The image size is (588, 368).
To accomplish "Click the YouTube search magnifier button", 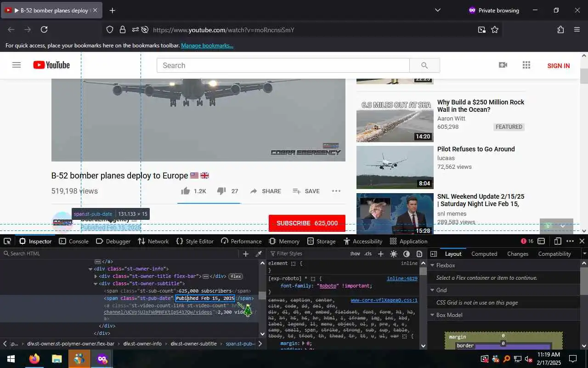I will pos(424,65).
